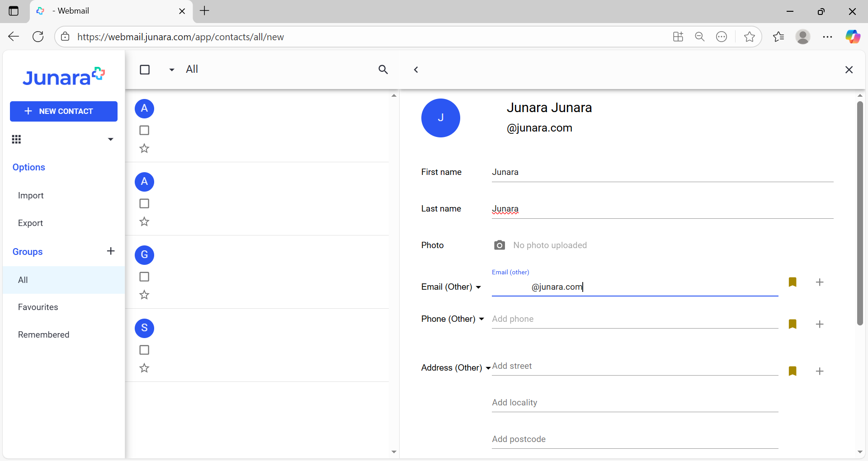Image resolution: width=868 pixels, height=461 pixels.
Task: Edit the First name field
Action: point(662,172)
